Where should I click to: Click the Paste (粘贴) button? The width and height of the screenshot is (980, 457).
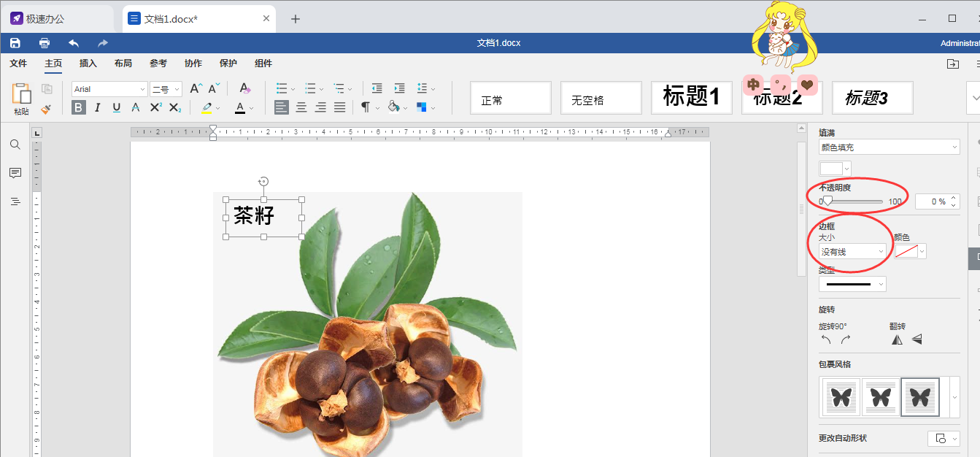click(22, 99)
